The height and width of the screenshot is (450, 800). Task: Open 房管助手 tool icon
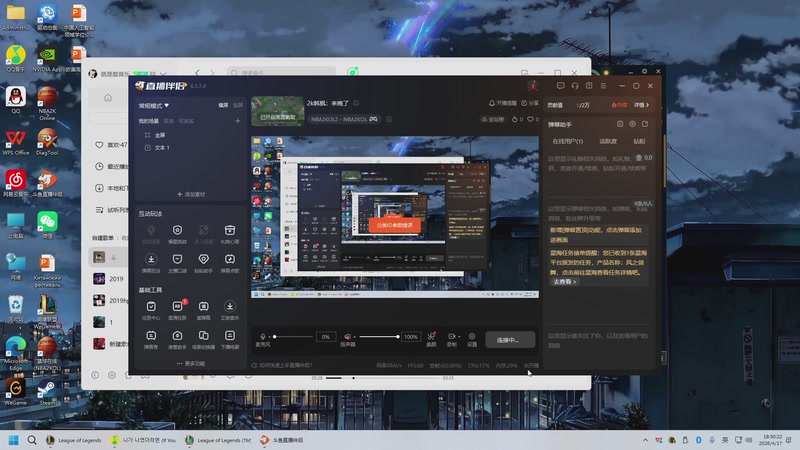177,335
